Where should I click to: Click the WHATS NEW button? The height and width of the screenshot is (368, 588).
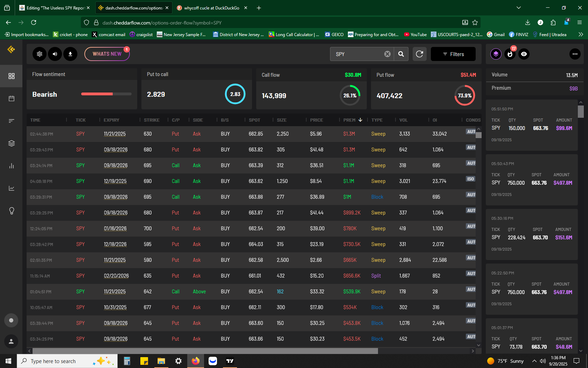[107, 54]
